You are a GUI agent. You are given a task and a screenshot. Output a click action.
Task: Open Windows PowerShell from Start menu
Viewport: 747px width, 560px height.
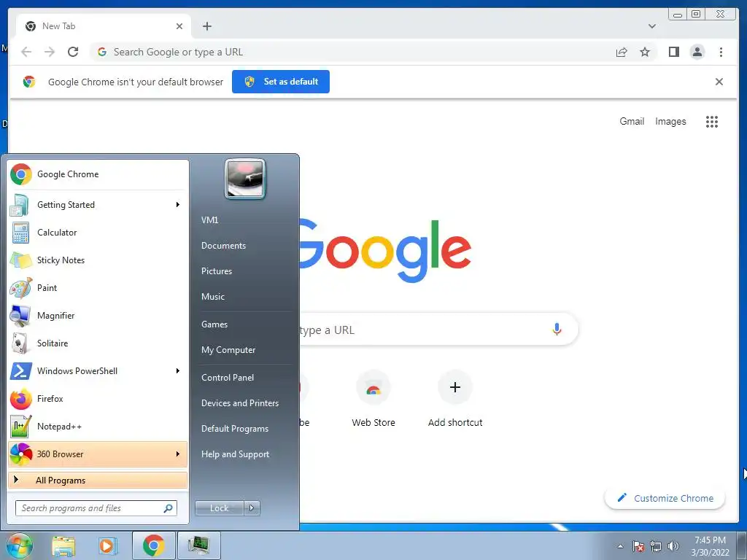98,371
